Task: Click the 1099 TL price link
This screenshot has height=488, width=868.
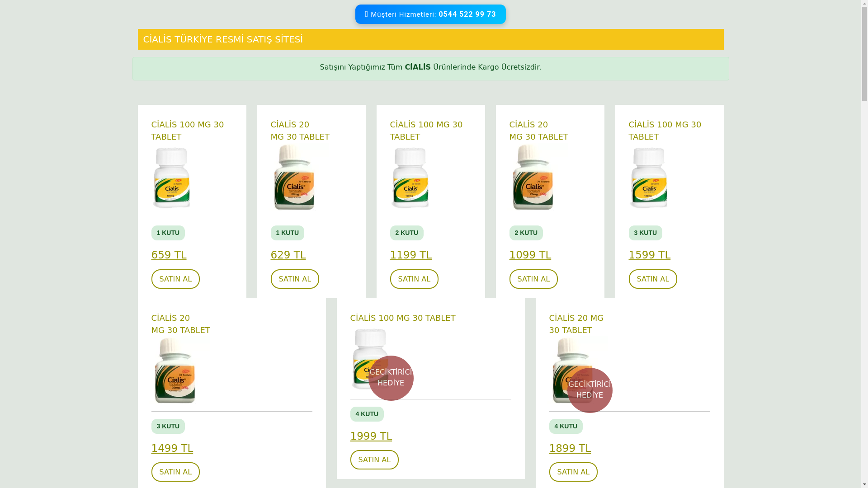Action: pyautogui.click(x=530, y=255)
